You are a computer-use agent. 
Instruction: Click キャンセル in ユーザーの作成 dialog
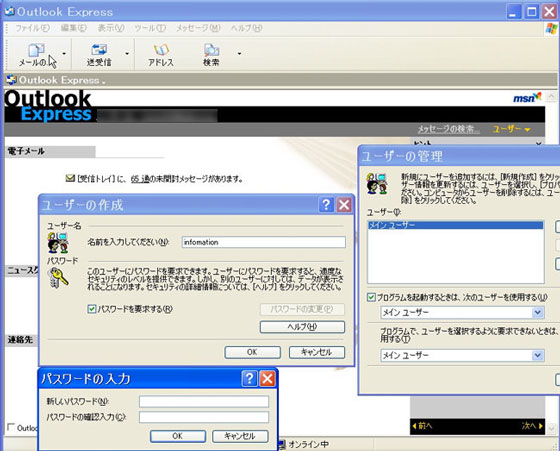click(x=317, y=352)
